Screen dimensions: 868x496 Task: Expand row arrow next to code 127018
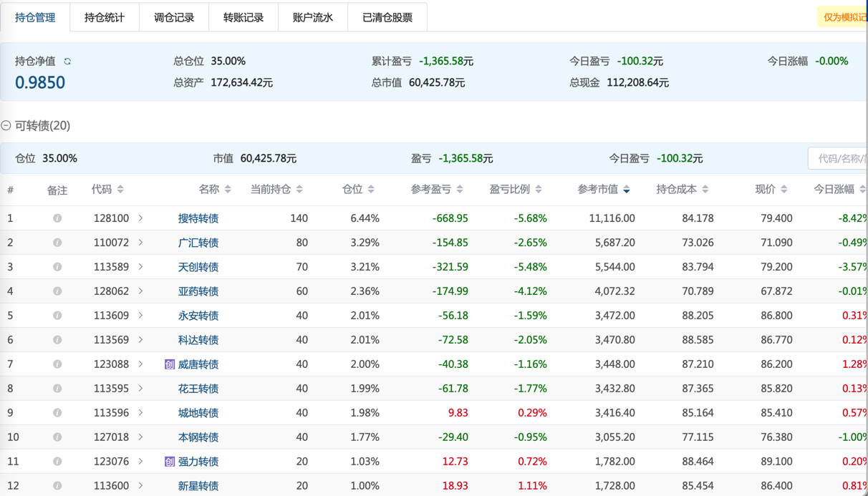[x=140, y=437]
